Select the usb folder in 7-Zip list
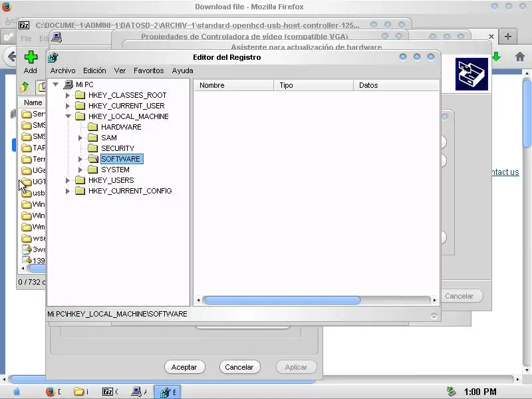 33,193
